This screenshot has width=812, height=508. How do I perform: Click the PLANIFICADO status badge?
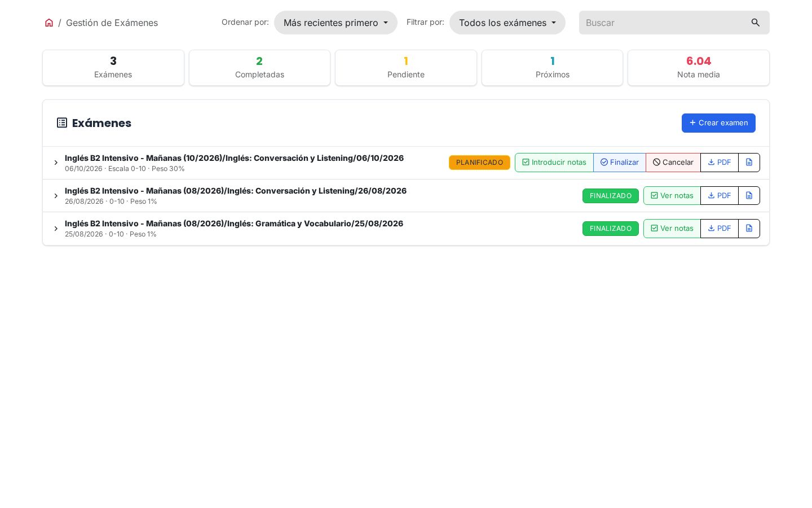(x=479, y=163)
